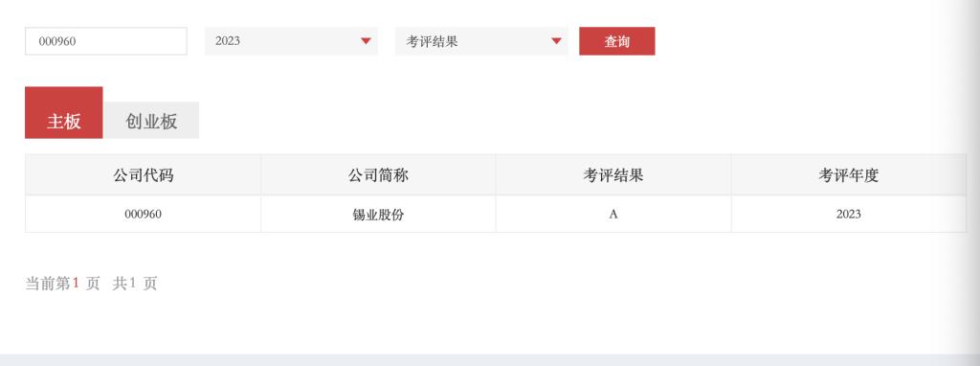Click the red current page number 1
The height and width of the screenshot is (366, 980).
pos(76,283)
